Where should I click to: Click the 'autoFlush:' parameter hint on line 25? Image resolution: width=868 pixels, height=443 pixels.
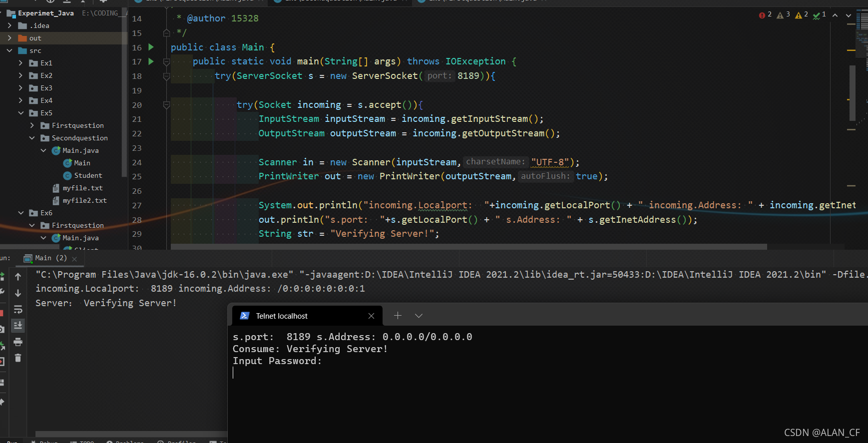point(545,176)
